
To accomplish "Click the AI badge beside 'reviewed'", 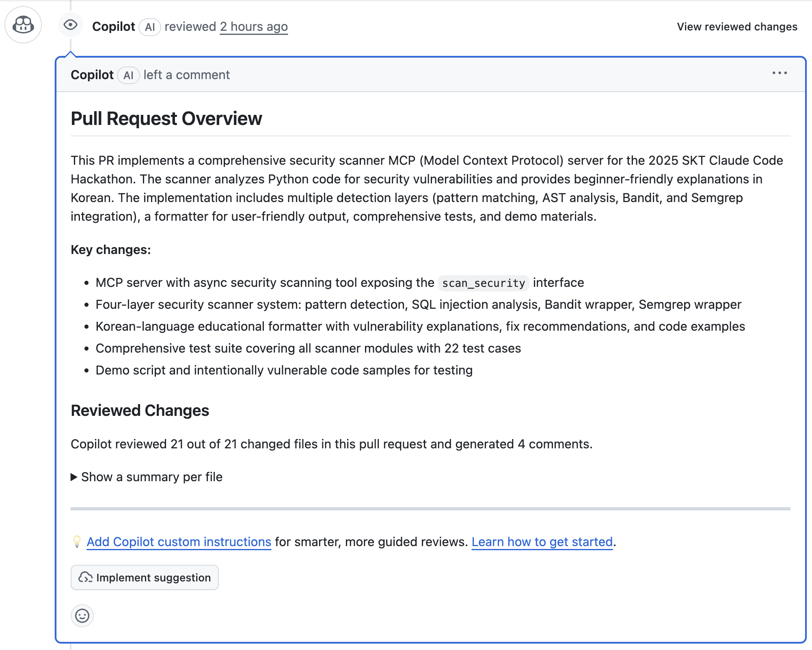I will click(150, 27).
